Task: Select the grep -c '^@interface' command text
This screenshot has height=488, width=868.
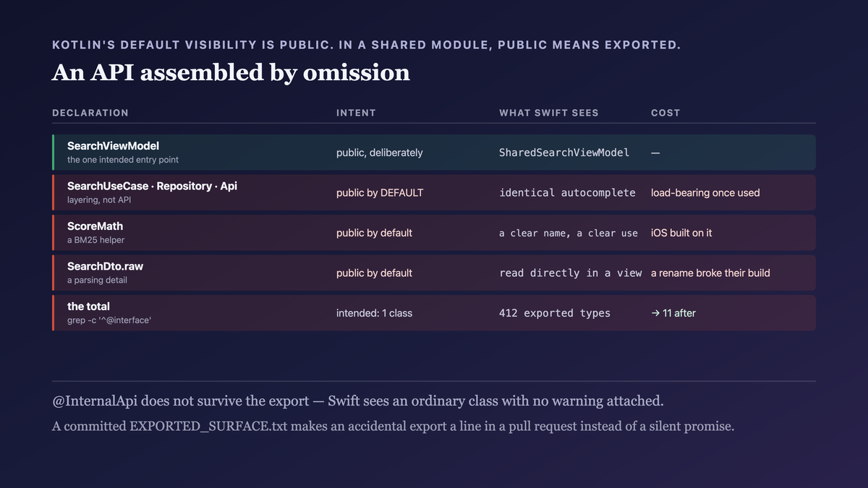Action: pyautogui.click(x=109, y=320)
